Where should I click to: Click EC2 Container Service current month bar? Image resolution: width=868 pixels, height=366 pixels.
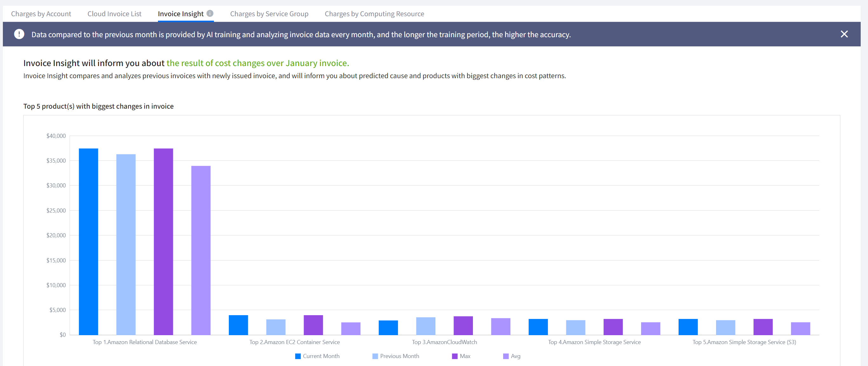click(x=238, y=325)
